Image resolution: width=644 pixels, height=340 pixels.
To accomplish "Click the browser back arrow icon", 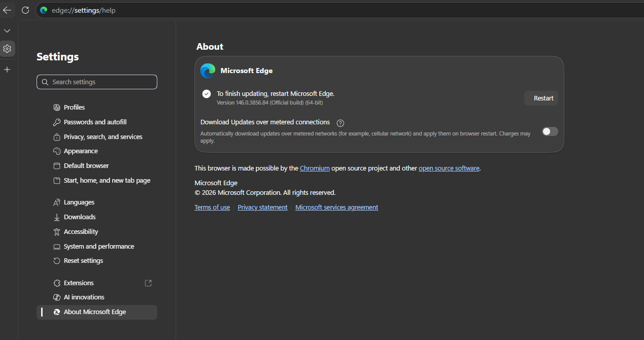I will [7, 10].
